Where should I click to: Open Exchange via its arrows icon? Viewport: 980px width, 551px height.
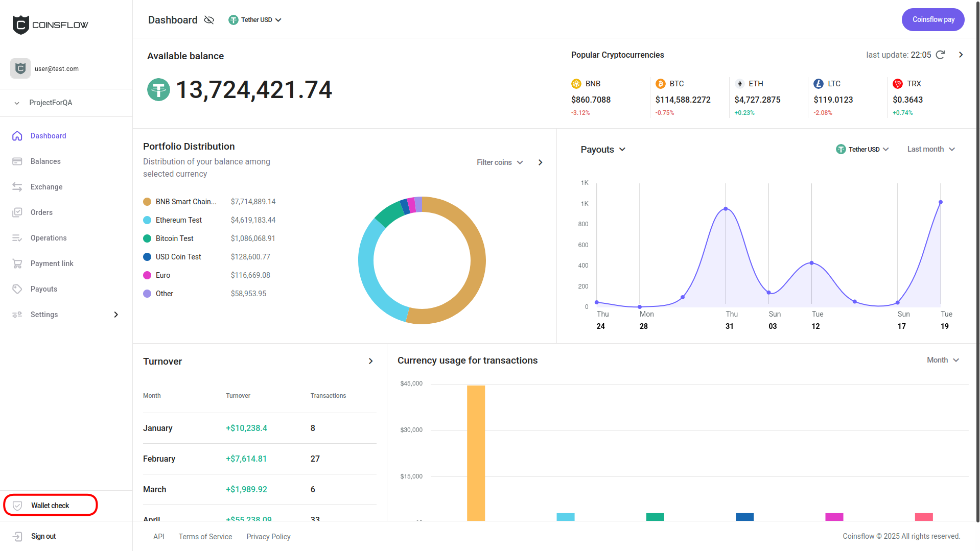pos(17,187)
